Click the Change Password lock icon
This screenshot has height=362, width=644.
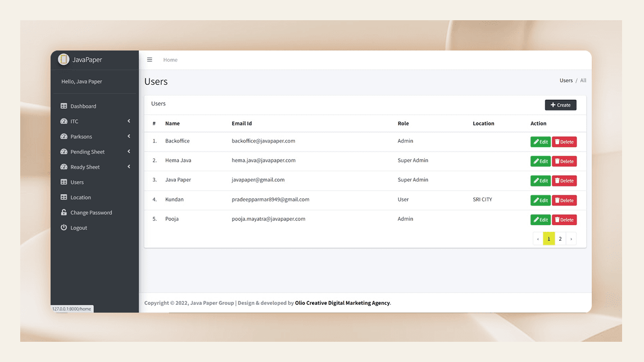tap(63, 212)
